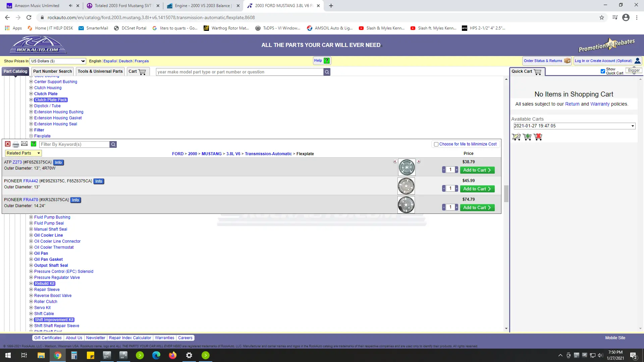Click the year make model search box
The image size is (644, 362).
click(x=240, y=72)
